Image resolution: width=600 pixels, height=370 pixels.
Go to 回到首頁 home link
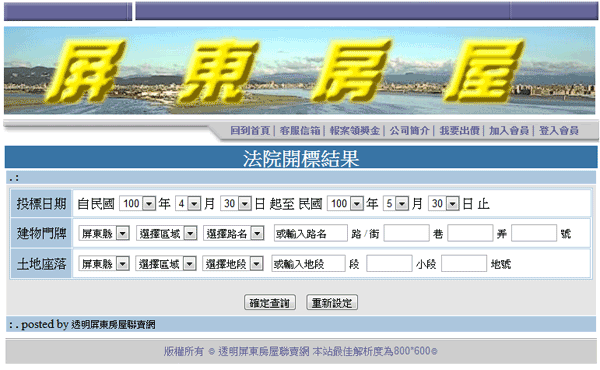pos(250,131)
